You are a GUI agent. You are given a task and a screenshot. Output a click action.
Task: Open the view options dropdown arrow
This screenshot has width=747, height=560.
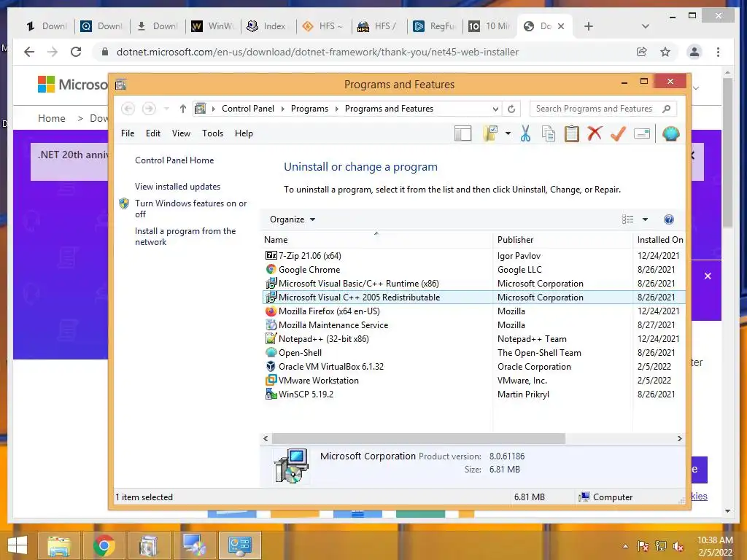[x=645, y=219]
